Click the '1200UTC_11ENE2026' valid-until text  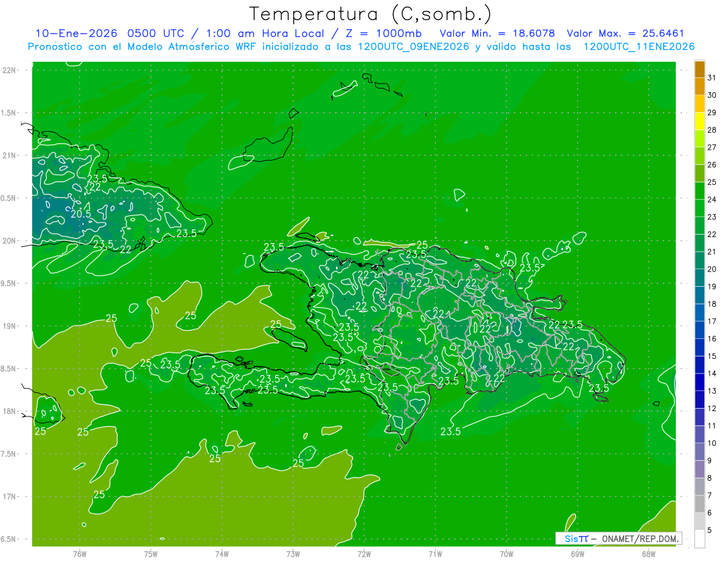[x=639, y=47]
